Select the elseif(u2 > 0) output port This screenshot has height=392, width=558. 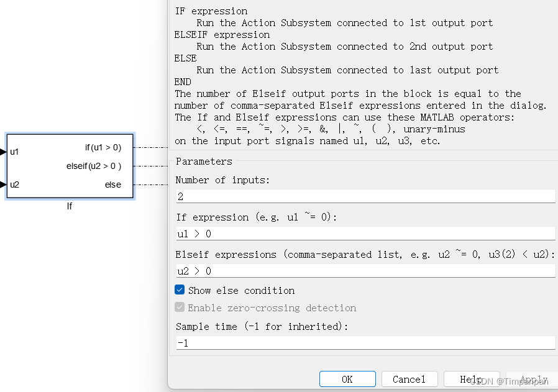coord(94,166)
